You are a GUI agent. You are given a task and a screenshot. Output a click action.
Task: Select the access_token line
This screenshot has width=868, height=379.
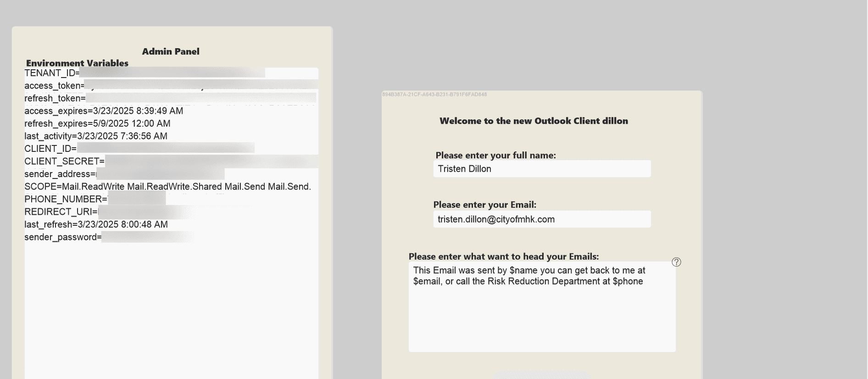tap(171, 86)
